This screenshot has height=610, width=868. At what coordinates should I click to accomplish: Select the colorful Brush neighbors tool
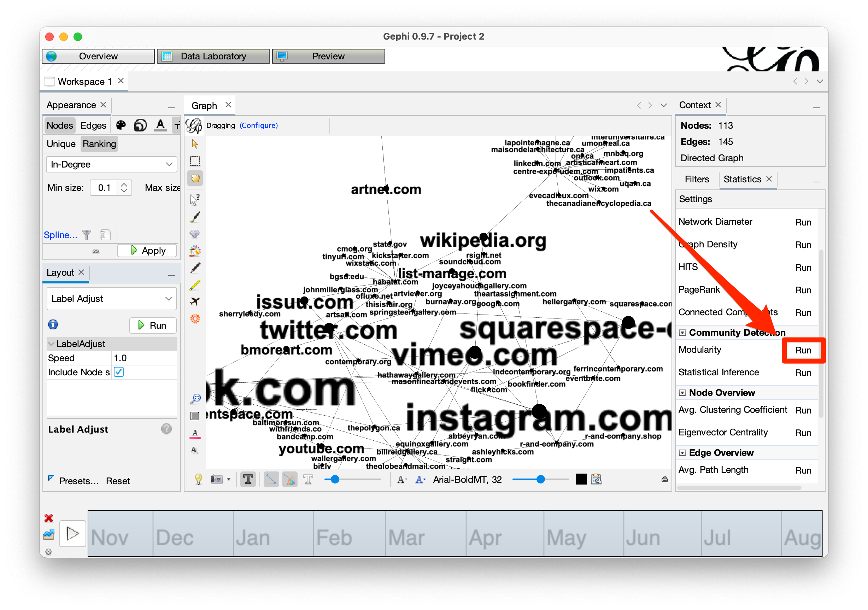pyautogui.click(x=195, y=251)
